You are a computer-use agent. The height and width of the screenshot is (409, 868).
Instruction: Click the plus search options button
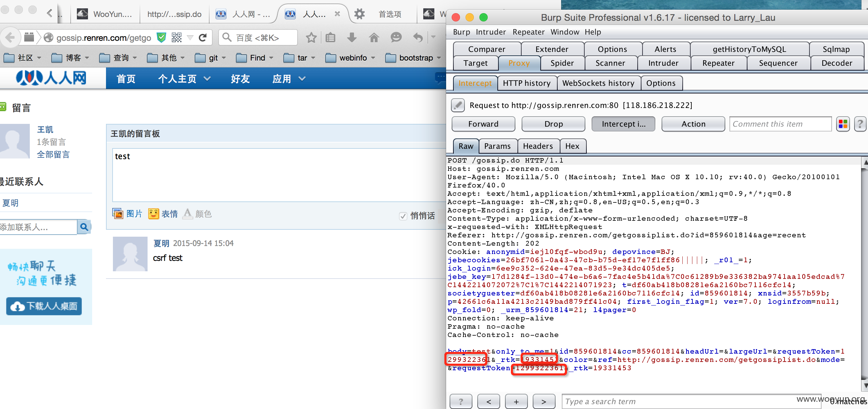click(x=516, y=401)
